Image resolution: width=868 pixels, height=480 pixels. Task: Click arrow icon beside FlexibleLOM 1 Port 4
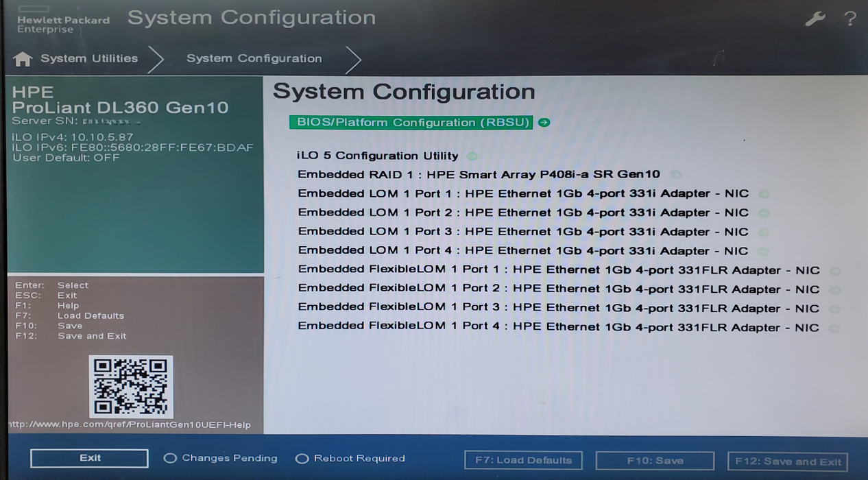pyautogui.click(x=834, y=328)
